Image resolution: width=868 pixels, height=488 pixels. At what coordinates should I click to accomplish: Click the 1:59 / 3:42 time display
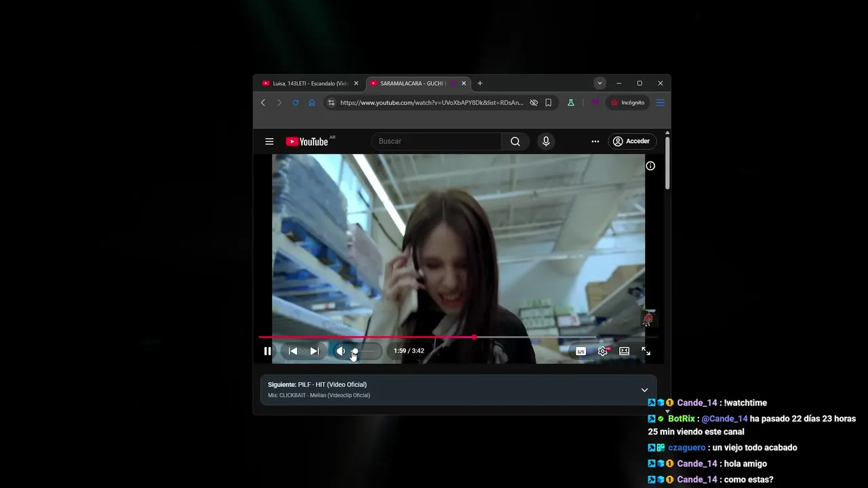pos(409,351)
